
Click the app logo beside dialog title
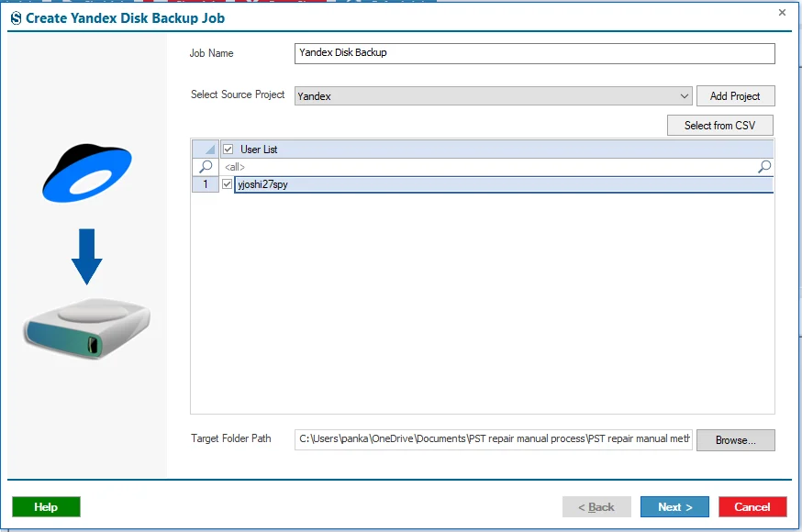pos(17,18)
